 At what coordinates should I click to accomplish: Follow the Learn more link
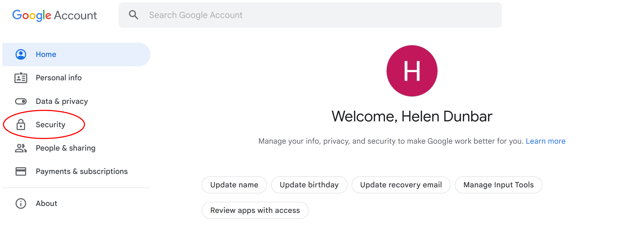(x=546, y=141)
